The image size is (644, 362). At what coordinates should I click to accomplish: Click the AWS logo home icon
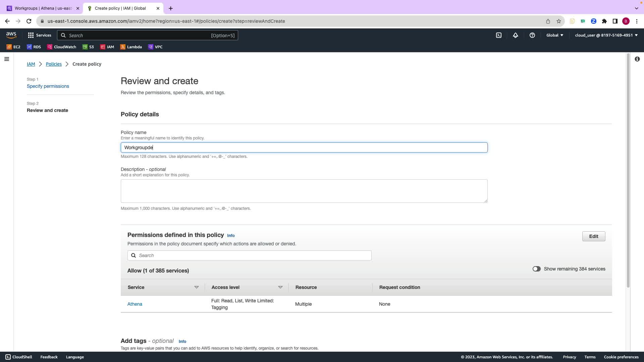pos(11,35)
